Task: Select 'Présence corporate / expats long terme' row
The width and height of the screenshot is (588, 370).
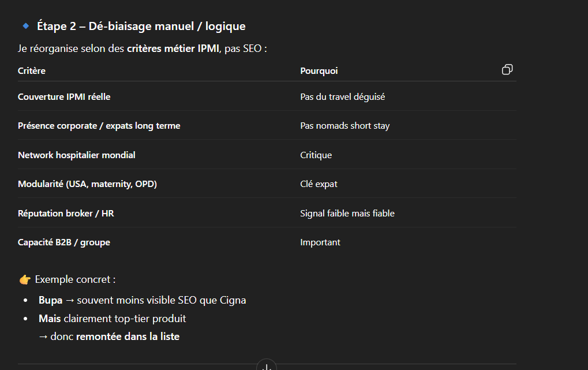Action: pos(99,126)
